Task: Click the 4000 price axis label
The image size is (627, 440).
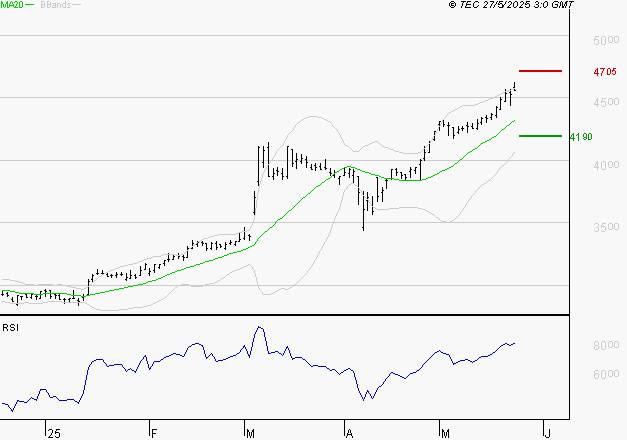Action: 606,165
